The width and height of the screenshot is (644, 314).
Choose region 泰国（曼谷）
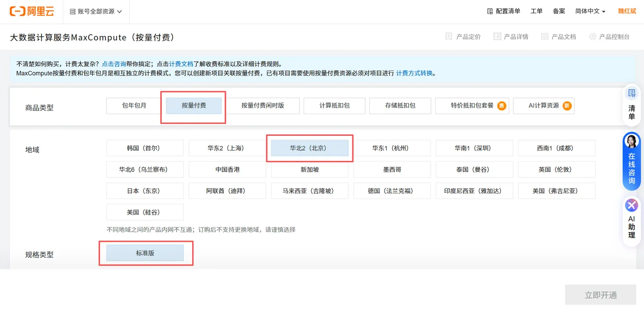pos(474,169)
